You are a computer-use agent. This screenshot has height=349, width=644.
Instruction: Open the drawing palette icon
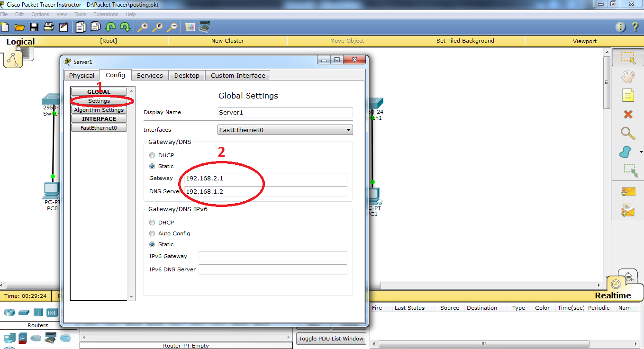point(190,27)
